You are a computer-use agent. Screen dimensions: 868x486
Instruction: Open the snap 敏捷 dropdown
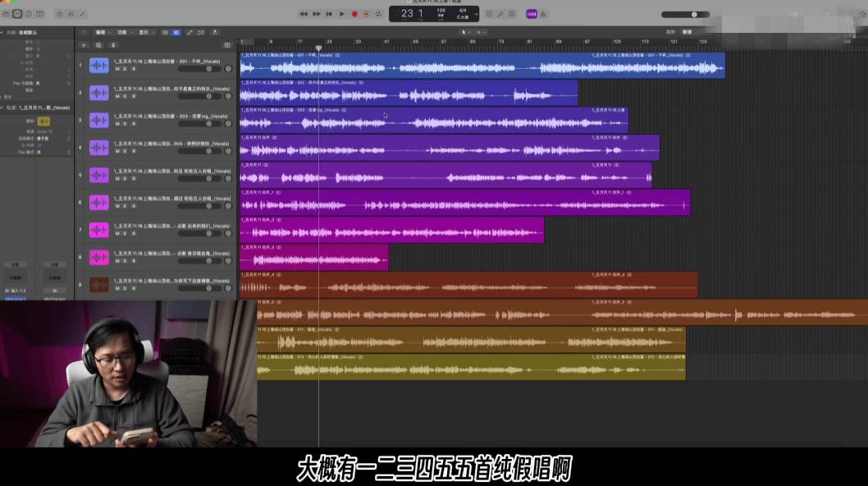tap(688, 32)
